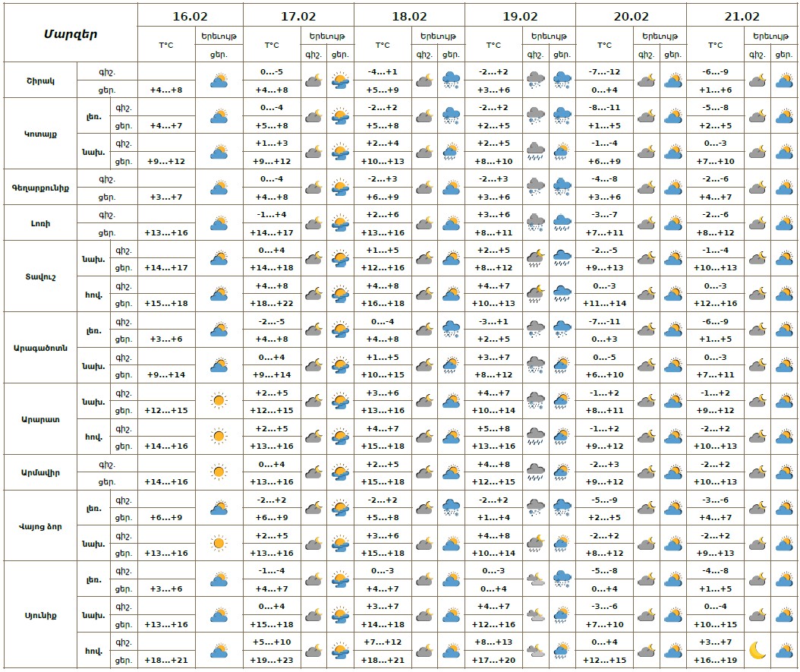Click Shirak's snow cloud daytime icon for 18.02
The width and height of the screenshot is (800, 672).
[452, 80]
